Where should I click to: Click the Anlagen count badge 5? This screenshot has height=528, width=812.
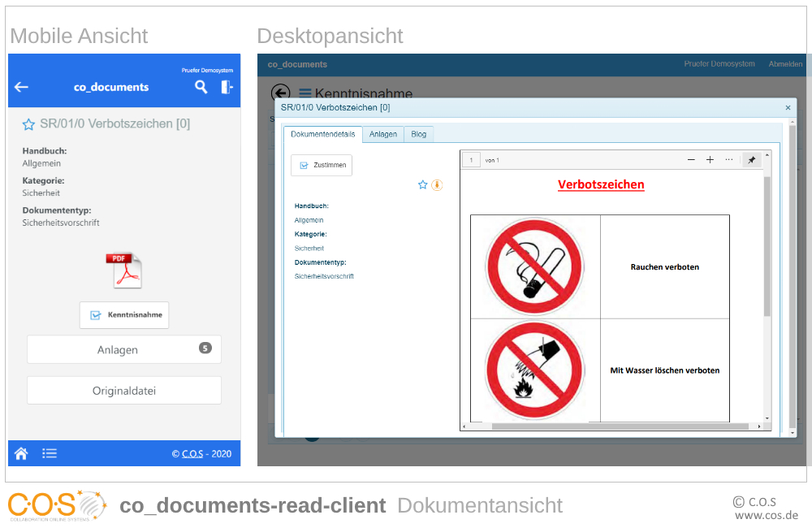(x=205, y=348)
